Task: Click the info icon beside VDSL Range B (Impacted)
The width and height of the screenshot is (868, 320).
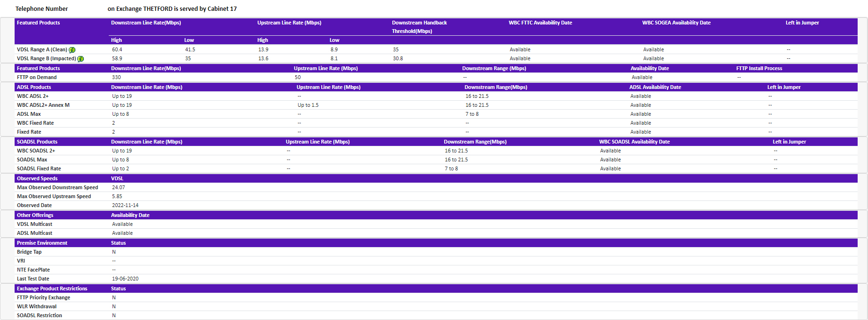Action: tap(81, 59)
